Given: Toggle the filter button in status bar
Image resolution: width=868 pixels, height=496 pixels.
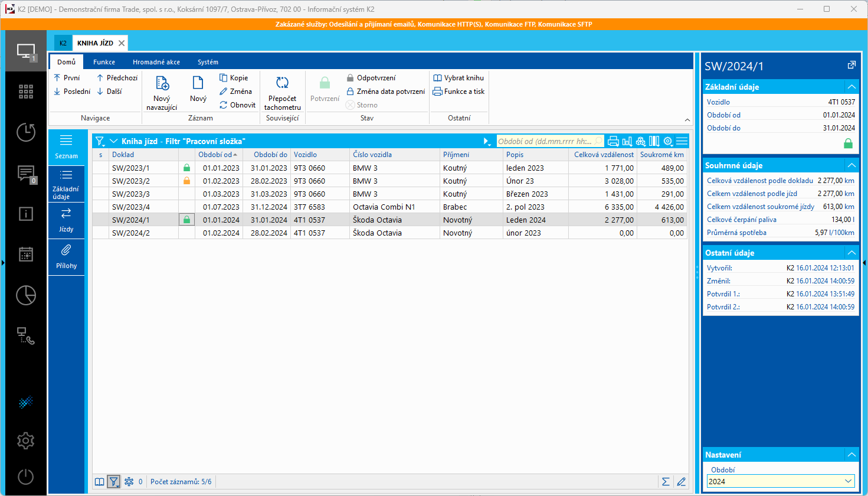Looking at the screenshot, I should tap(113, 482).
